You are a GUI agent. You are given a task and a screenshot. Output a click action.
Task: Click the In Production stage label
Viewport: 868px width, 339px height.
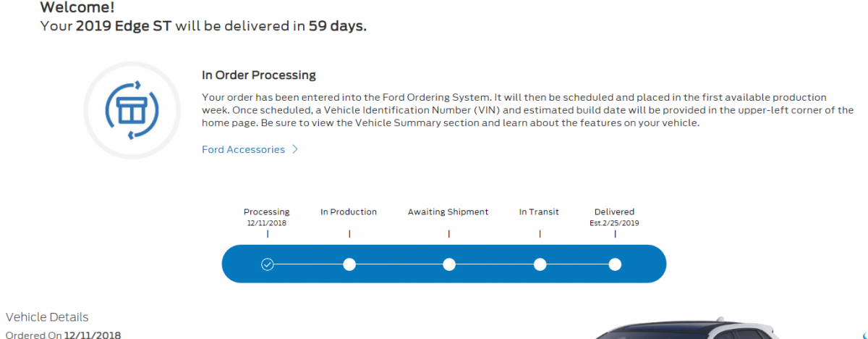(x=349, y=212)
